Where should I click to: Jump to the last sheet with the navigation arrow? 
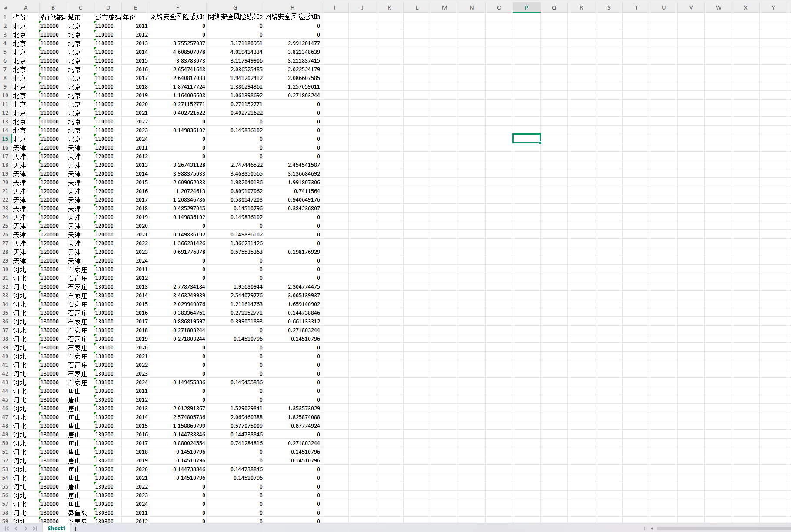click(x=35, y=529)
